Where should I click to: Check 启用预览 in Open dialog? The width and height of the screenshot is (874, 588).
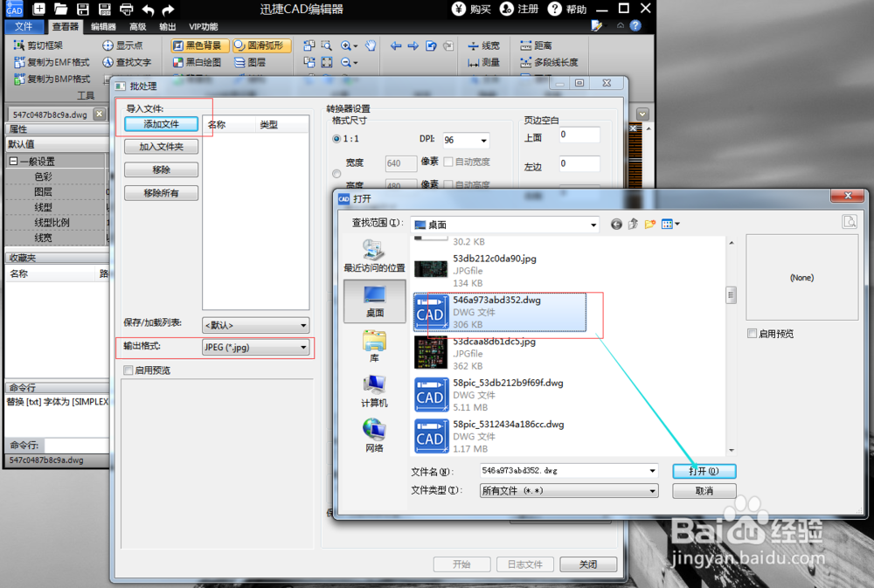coord(752,333)
